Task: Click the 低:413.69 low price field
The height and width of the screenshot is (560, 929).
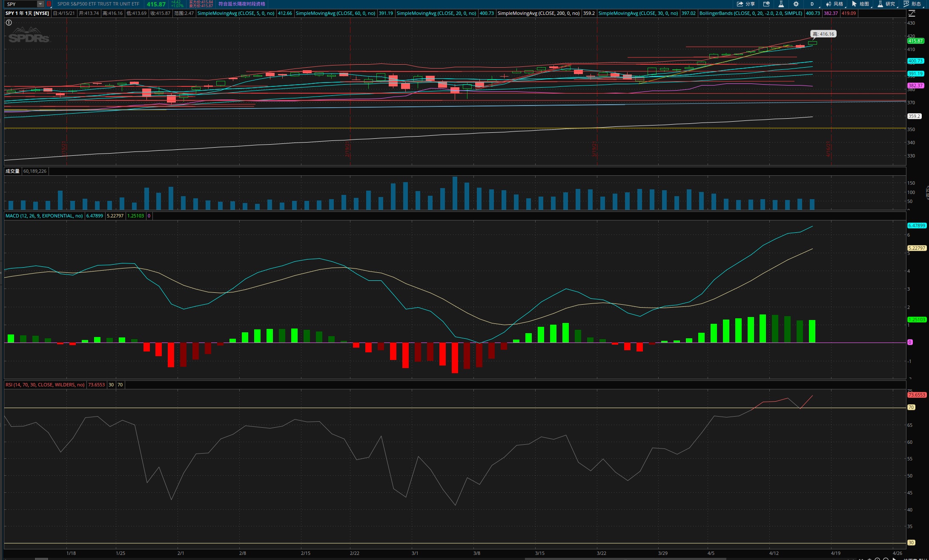Action: [136, 13]
